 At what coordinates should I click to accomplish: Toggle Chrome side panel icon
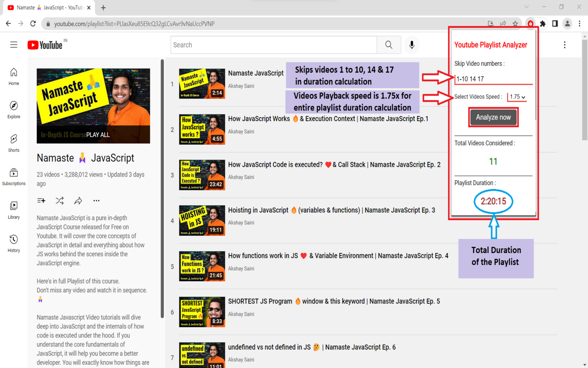(555, 23)
